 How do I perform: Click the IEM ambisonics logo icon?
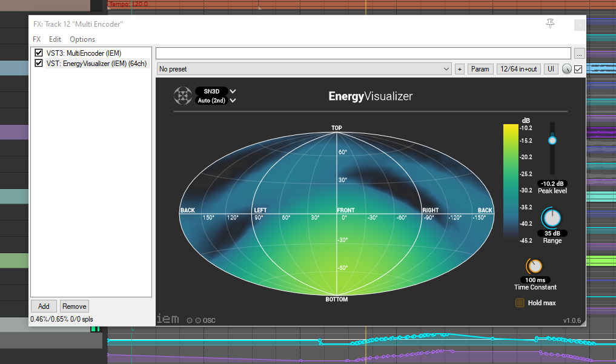(x=183, y=96)
